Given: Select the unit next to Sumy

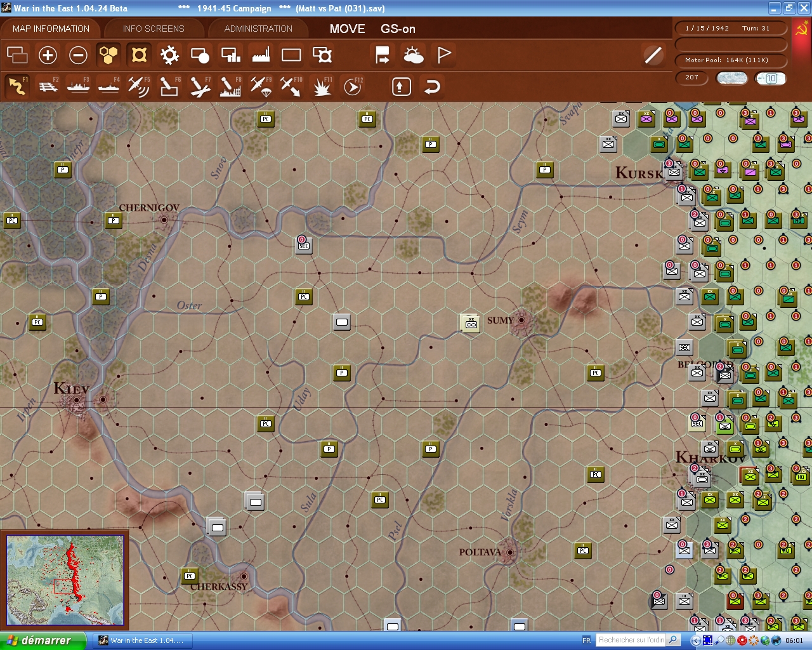Looking at the screenshot, I should [x=471, y=322].
